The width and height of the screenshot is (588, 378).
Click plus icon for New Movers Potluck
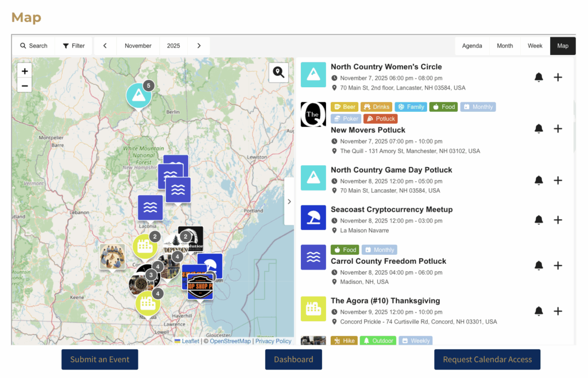tap(558, 129)
